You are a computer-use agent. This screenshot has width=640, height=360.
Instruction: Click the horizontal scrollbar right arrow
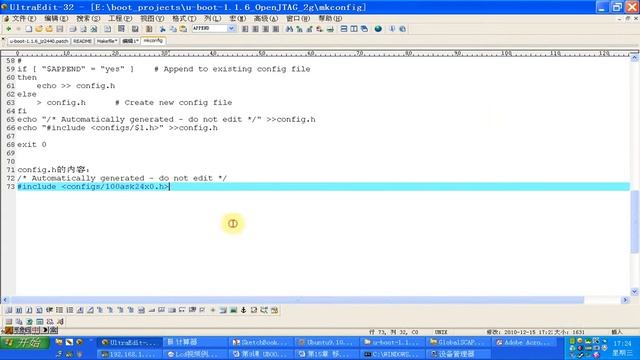point(625,300)
